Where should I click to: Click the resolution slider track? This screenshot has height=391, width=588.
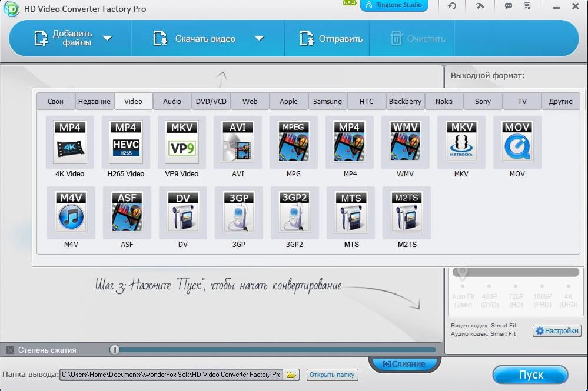pyautogui.click(x=516, y=272)
